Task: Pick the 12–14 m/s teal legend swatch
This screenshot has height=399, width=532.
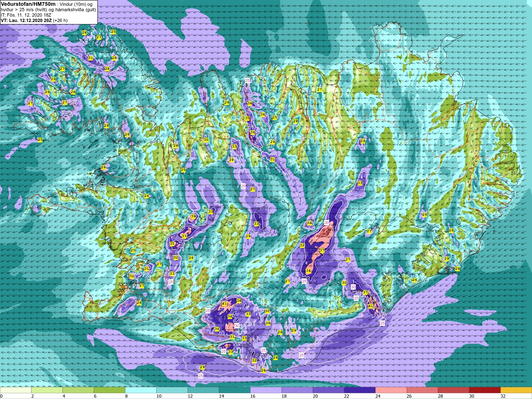Action: tap(203, 390)
